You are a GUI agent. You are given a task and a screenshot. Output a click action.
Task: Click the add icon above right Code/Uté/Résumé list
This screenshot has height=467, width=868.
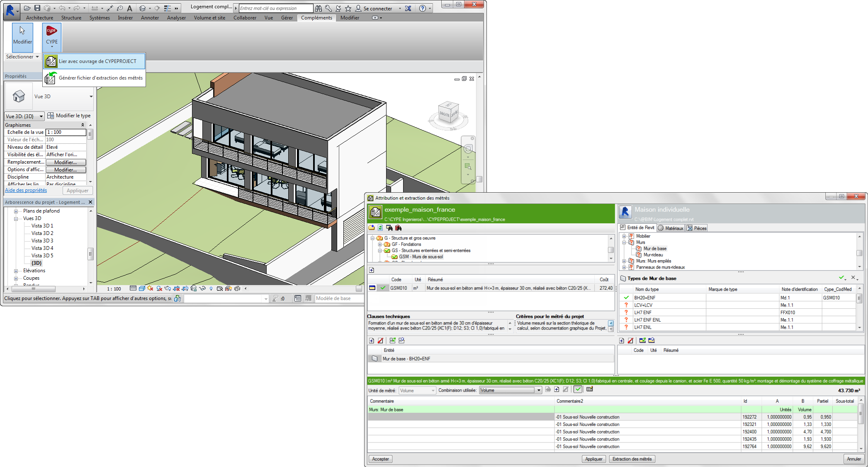pyautogui.click(x=622, y=341)
